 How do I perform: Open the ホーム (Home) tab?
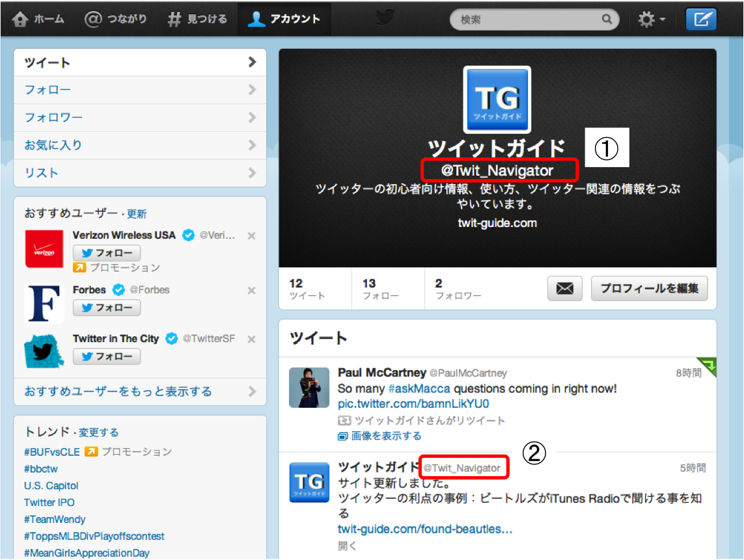(x=38, y=19)
